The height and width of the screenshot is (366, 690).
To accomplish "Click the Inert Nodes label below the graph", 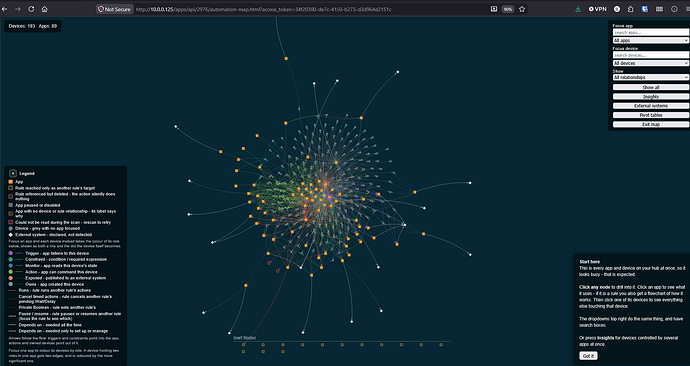I will [244, 338].
